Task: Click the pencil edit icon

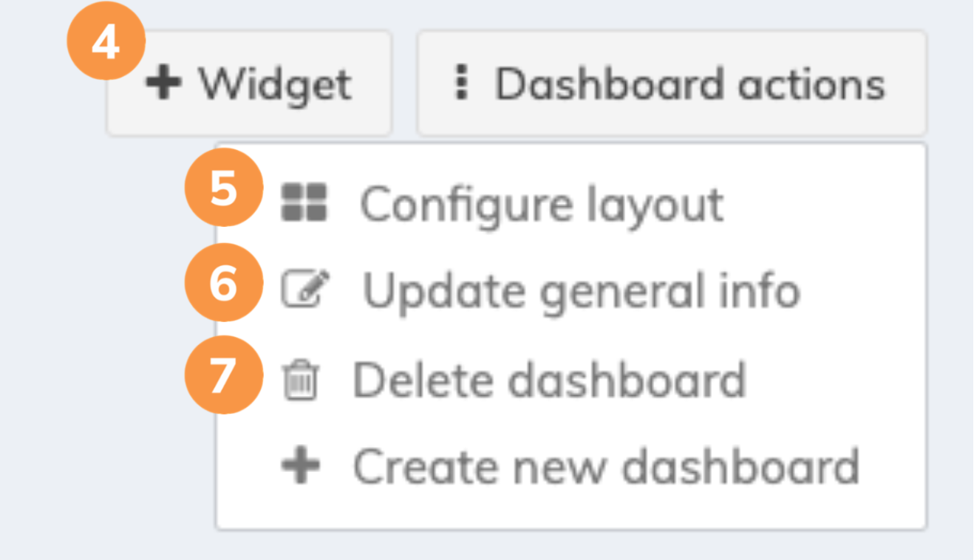Action: tap(305, 290)
